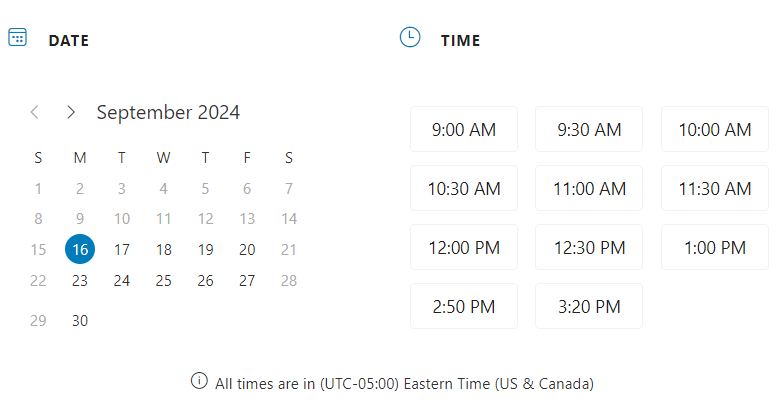Viewport: 776px width, 405px height.
Task: Click the calendar icon beside DATE
Action: 17,37
